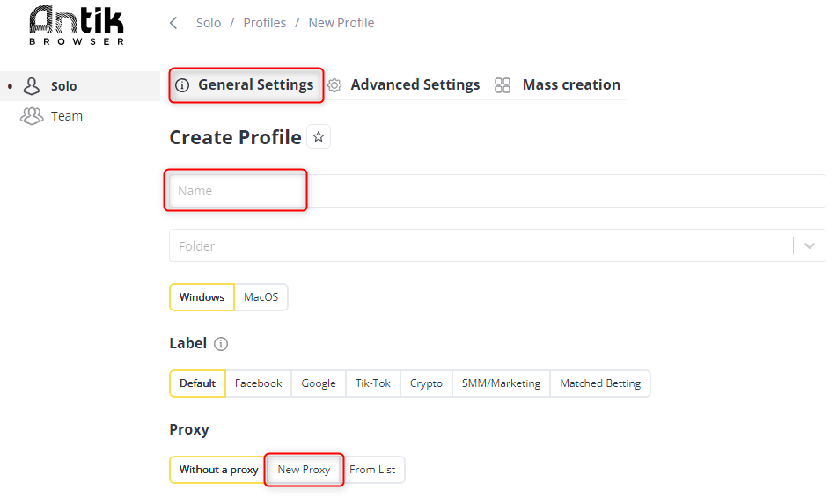Screen dimensions: 837x504
Task: Select the New Proxy option
Action: point(304,470)
